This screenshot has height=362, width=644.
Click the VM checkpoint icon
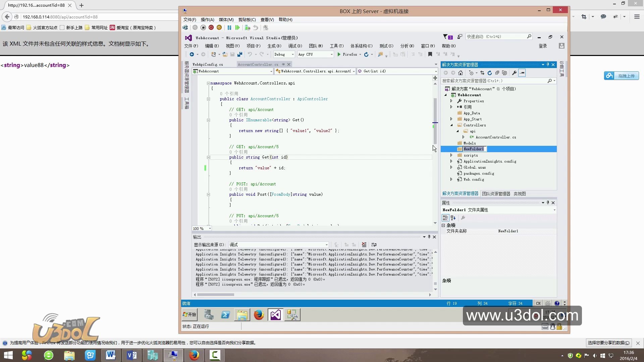(248, 28)
